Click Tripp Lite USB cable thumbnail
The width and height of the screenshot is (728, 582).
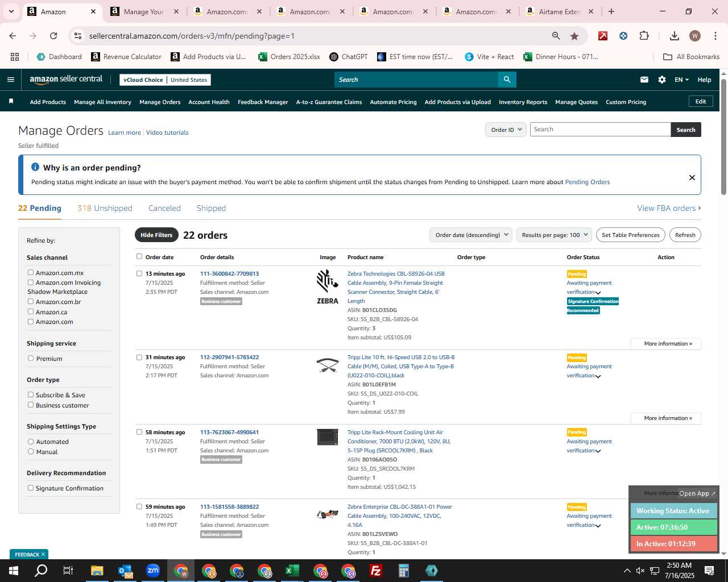coord(328,365)
